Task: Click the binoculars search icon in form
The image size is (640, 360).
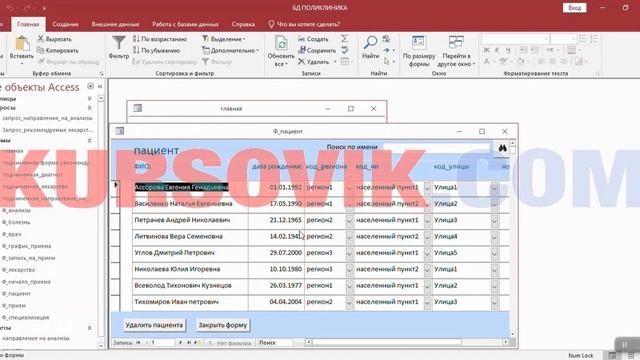Action: 502,148
